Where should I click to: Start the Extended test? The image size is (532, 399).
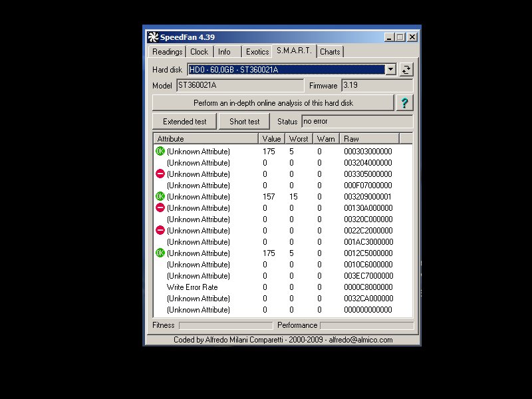[x=185, y=122]
